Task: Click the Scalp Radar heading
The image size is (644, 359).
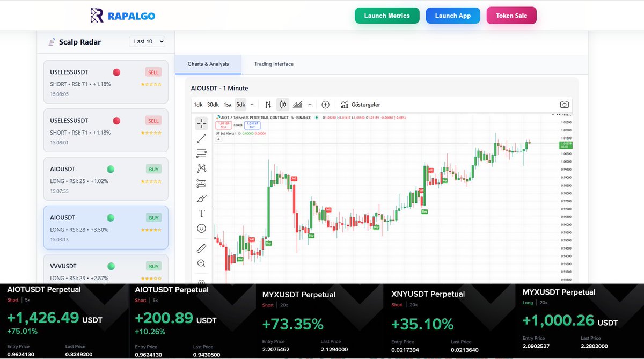Action: (x=80, y=42)
